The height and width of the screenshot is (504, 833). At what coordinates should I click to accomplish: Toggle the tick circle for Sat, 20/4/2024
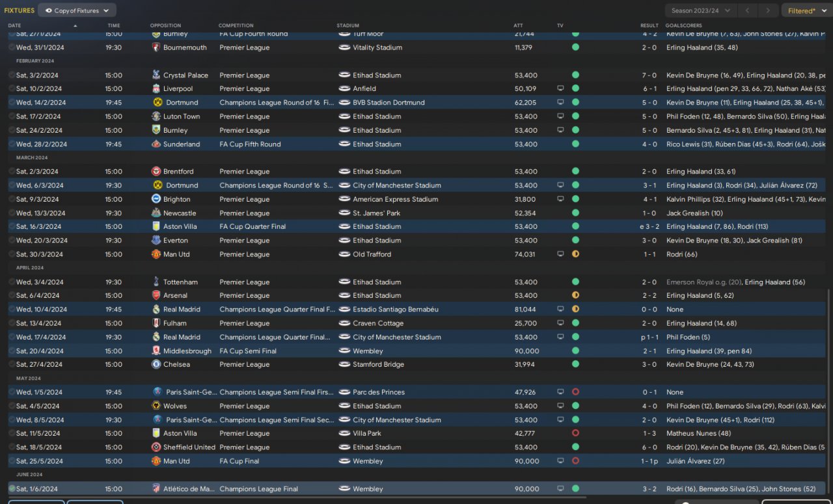(12, 351)
